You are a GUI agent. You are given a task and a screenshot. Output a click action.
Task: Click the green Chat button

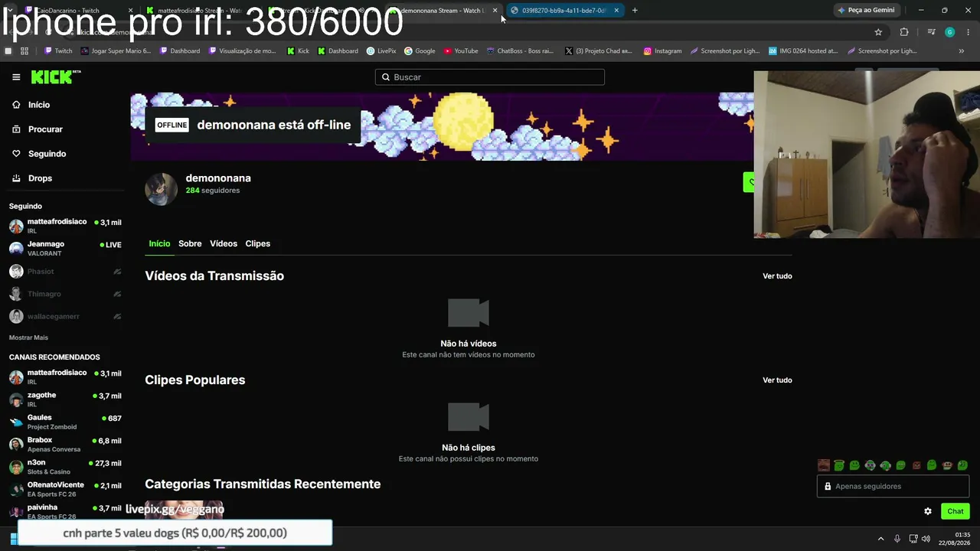[x=955, y=511]
